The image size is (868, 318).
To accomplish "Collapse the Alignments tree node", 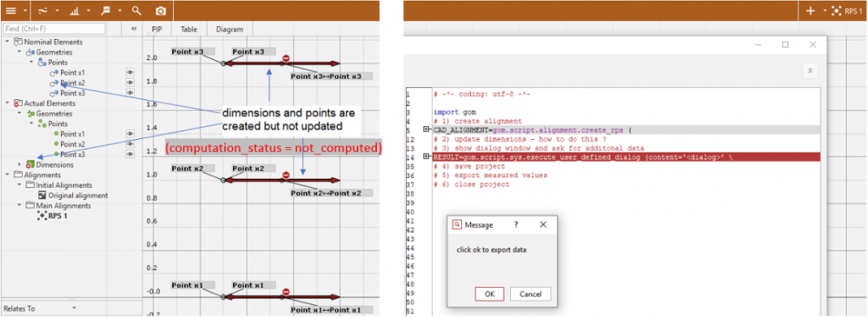I will pos(7,175).
